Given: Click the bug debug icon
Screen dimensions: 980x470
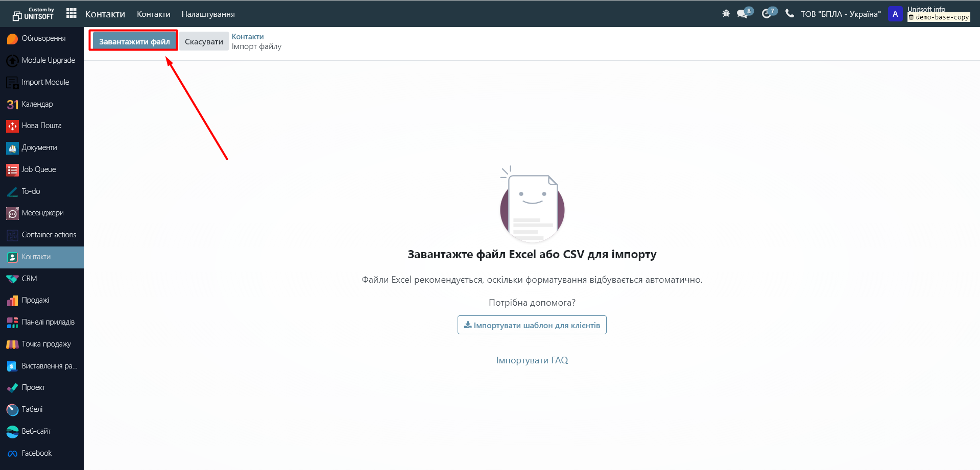Looking at the screenshot, I should [726, 14].
